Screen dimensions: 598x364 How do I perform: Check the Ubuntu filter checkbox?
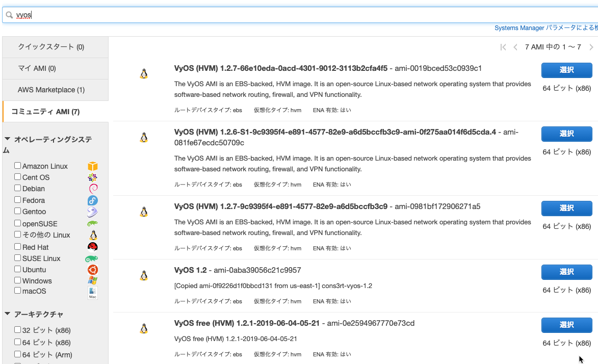[17, 269]
